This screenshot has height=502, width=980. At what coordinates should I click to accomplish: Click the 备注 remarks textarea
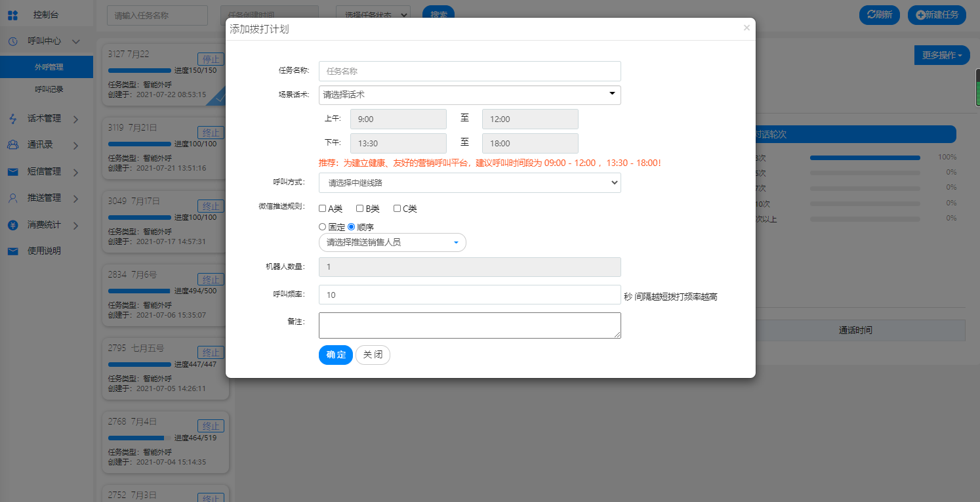click(470, 325)
